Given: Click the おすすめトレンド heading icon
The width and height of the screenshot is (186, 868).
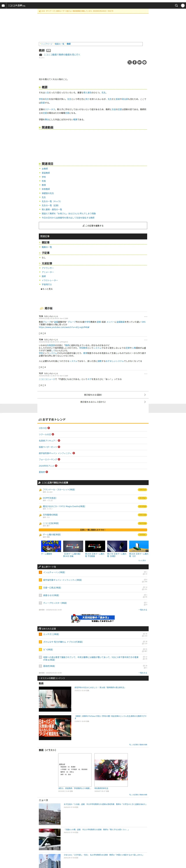Looking at the screenshot, I should 40,420.
